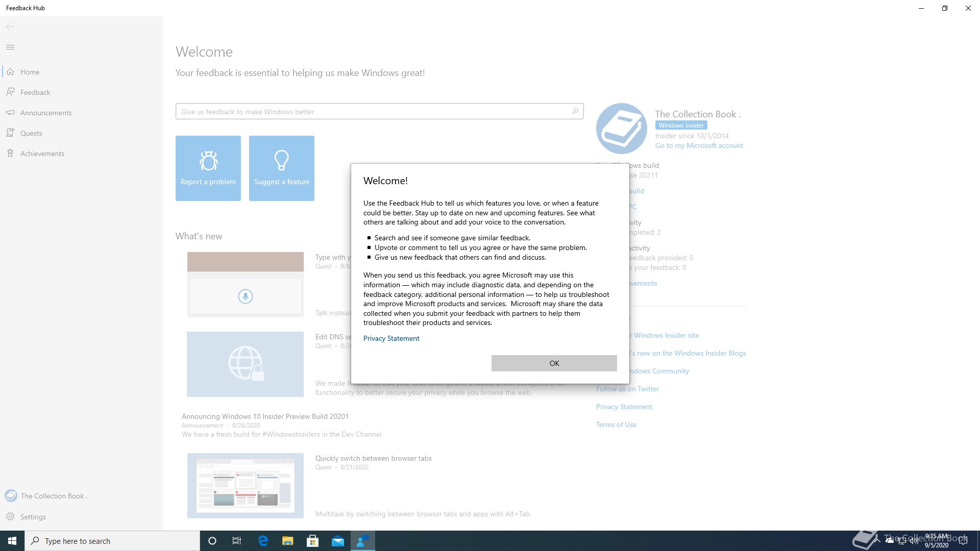
Task: Go to my Microsoft account link
Action: click(699, 145)
